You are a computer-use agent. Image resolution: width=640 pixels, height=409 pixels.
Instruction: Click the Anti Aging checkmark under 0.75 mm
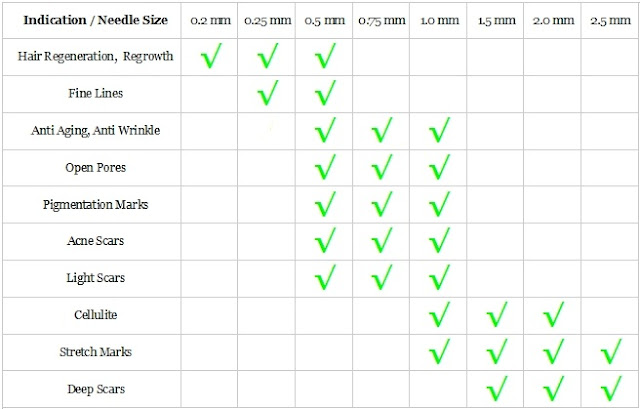pos(381,130)
